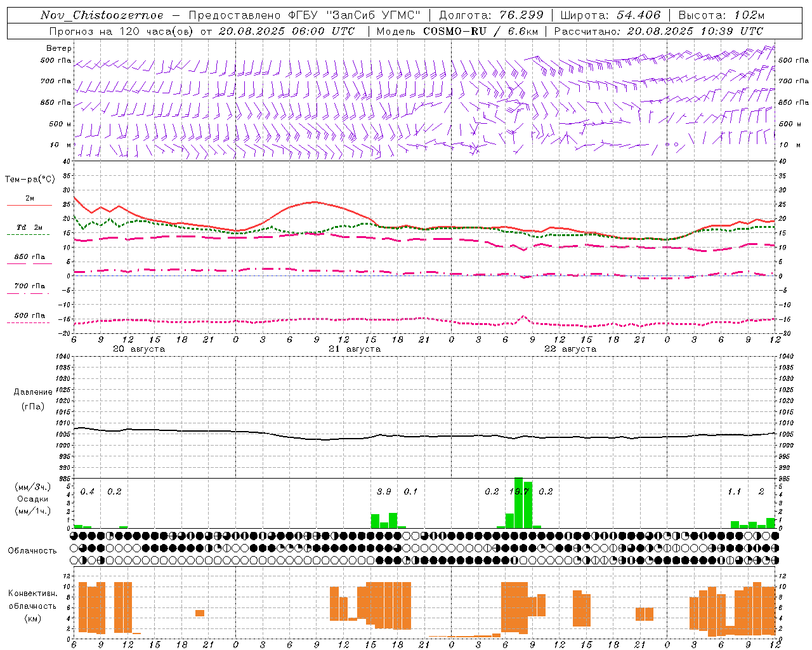Click the '700 гПа' temperature legend entry
The width and height of the screenshot is (812, 650).
coord(29,286)
